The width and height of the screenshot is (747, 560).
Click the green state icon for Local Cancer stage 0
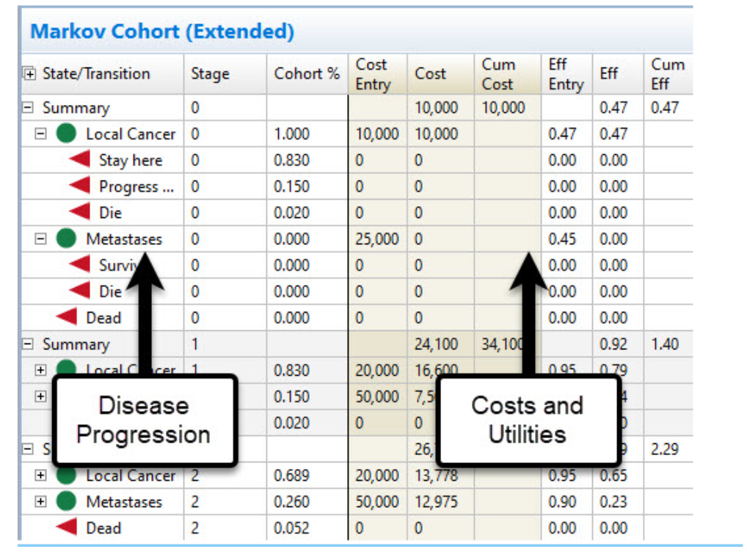point(67,134)
